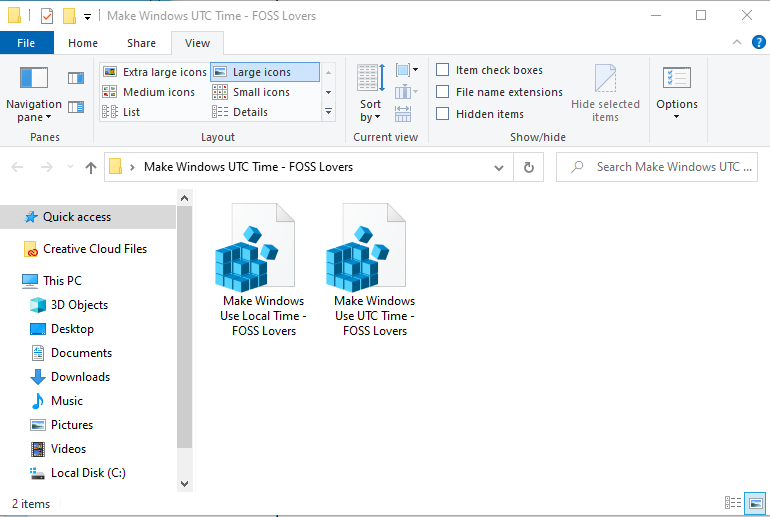Screen dimensions: 770x517
Task: Switch to the Share tab
Action: coord(141,43)
